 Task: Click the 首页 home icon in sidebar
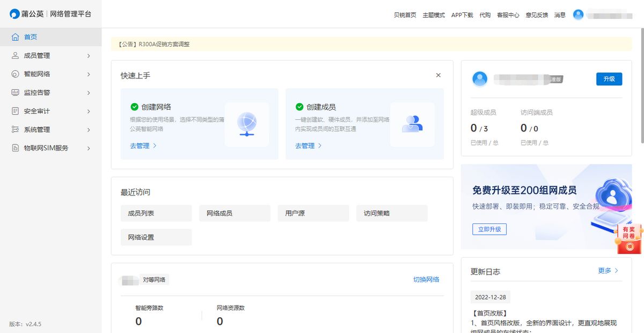(x=15, y=37)
